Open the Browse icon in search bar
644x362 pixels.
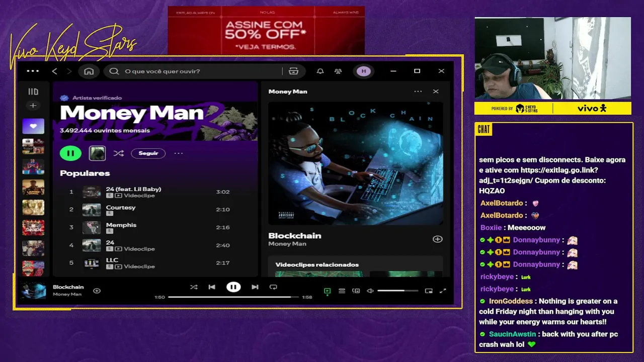(294, 71)
